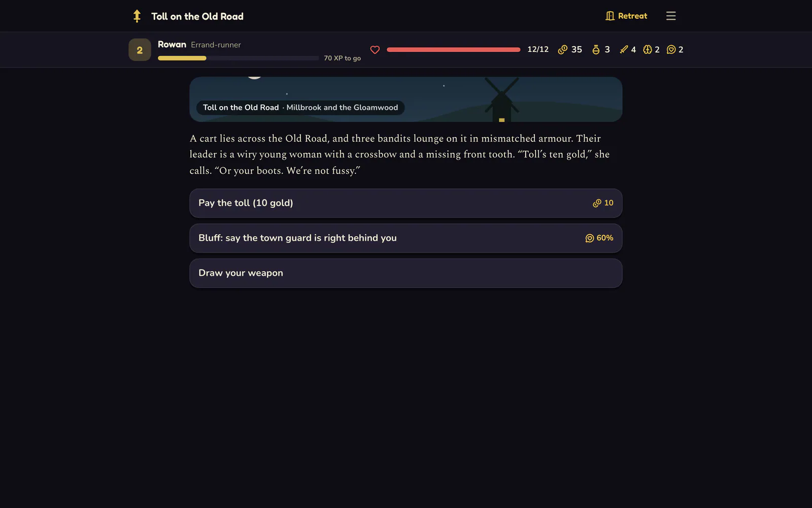Click the level 2 badge

coord(140,50)
